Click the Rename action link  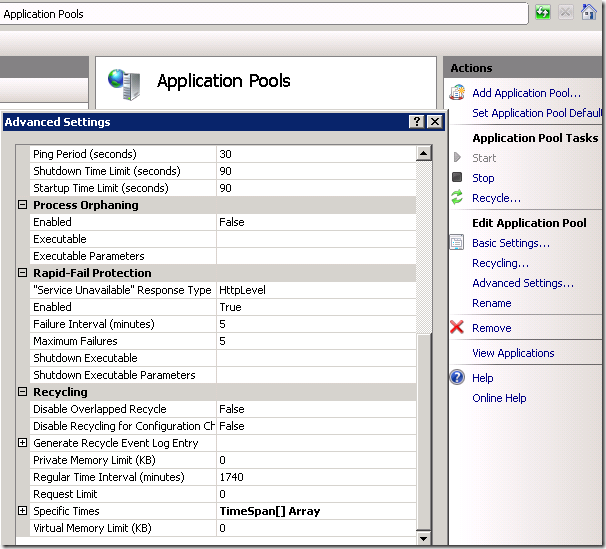coord(492,303)
